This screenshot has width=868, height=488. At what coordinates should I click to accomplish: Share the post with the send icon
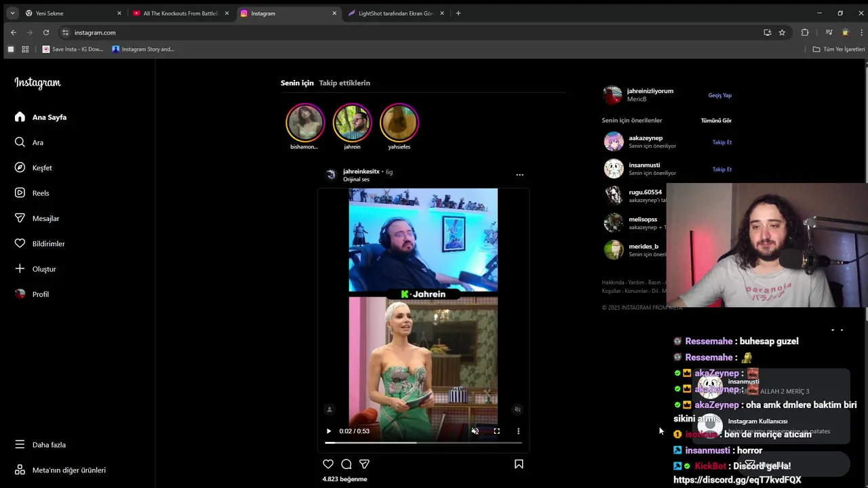[364, 464]
